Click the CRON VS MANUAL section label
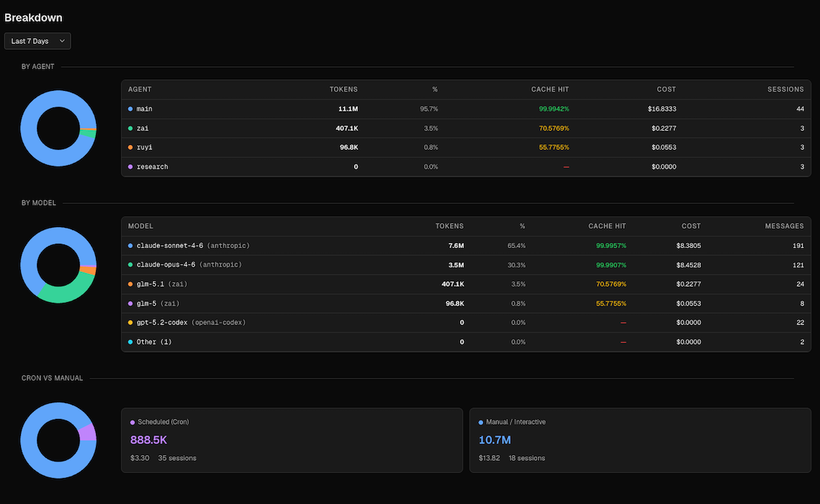820x504 pixels. coord(53,378)
